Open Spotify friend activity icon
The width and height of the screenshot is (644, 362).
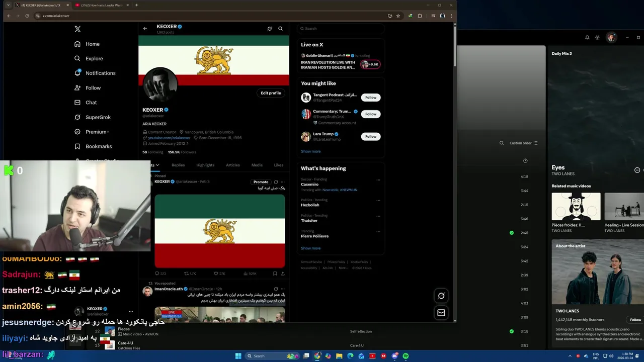[597, 37]
